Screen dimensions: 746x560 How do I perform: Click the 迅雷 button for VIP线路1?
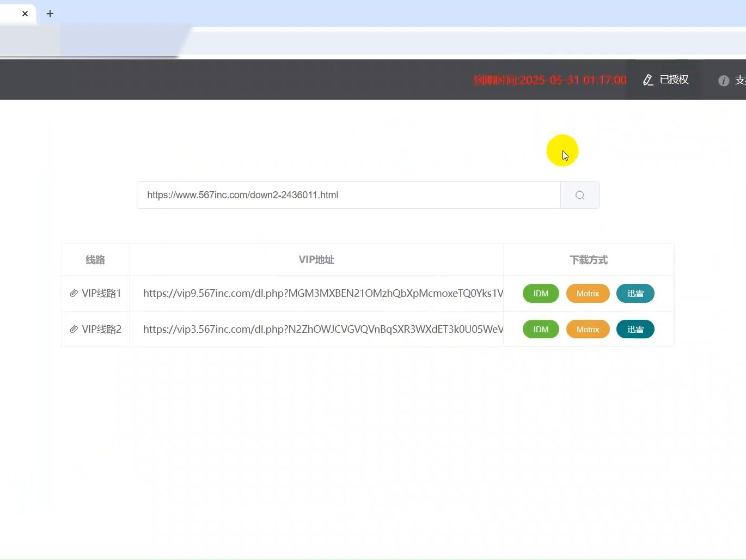tap(635, 294)
